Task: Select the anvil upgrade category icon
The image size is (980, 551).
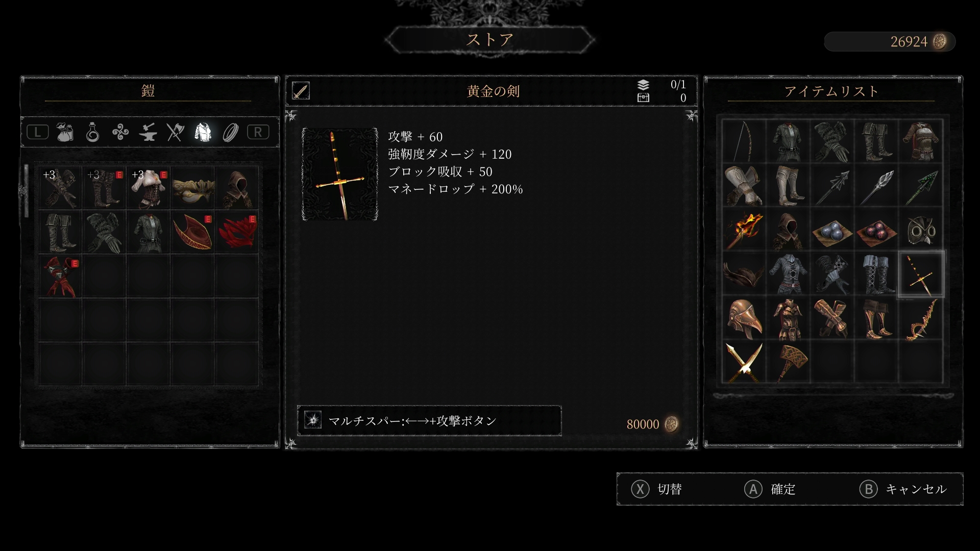Action: coord(148,133)
